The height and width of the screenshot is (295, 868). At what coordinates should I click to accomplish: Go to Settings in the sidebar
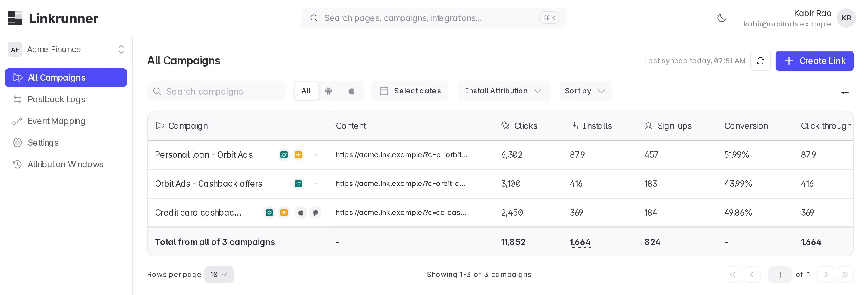66,143
